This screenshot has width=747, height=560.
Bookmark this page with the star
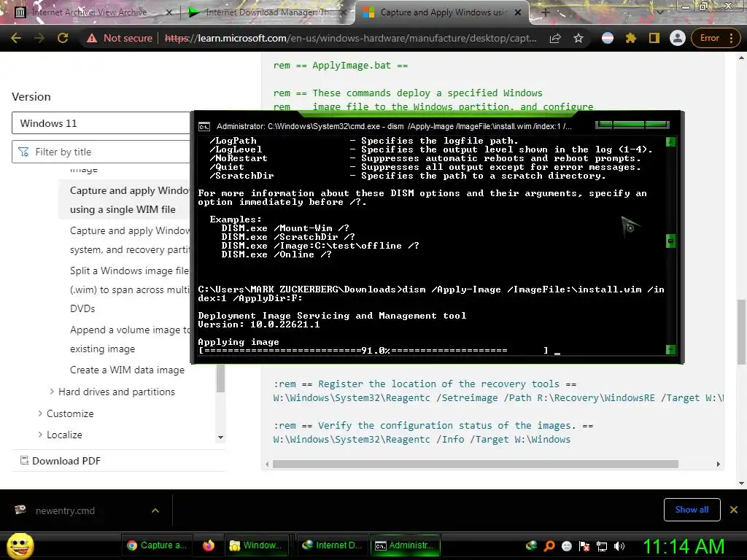(x=578, y=38)
